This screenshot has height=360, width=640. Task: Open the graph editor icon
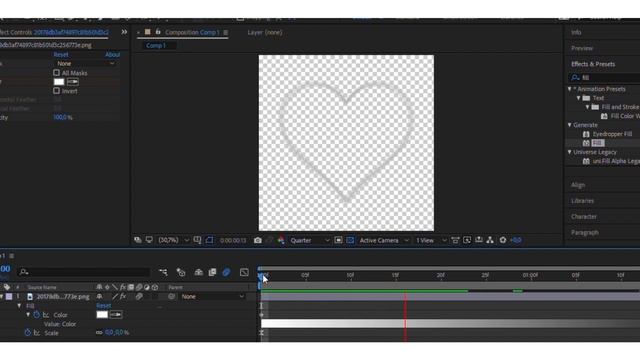(x=244, y=272)
